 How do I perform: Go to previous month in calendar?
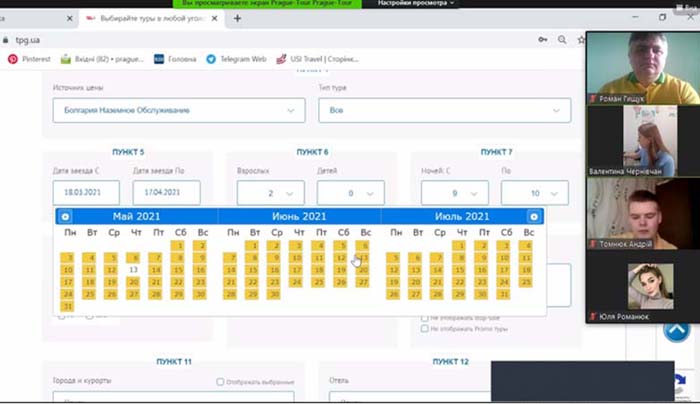click(x=65, y=217)
